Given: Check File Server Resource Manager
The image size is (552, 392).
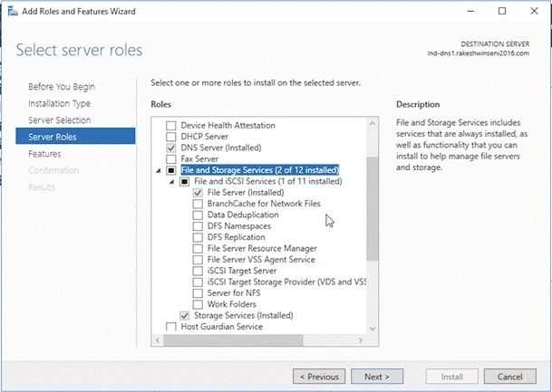Looking at the screenshot, I should (198, 249).
